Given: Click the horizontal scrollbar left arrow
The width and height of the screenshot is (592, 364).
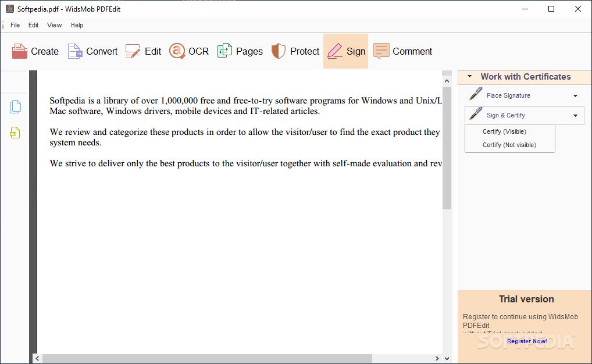Looking at the screenshot, I should pos(37,358).
